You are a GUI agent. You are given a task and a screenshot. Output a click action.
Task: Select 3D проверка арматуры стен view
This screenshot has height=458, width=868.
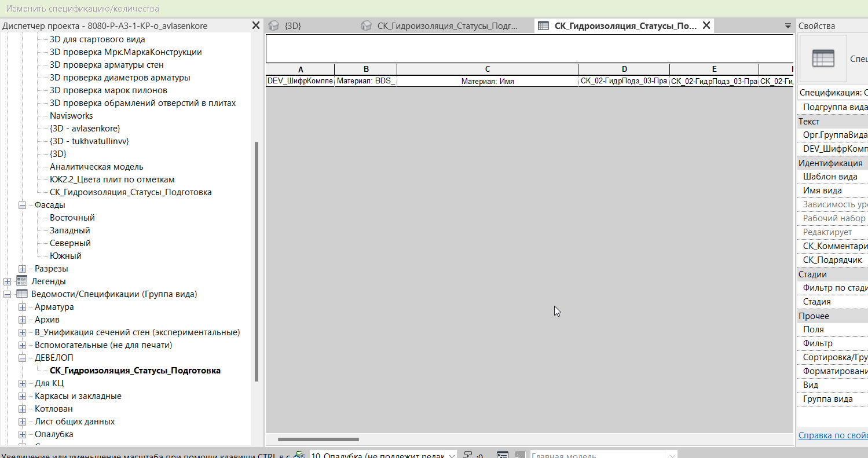tap(107, 65)
